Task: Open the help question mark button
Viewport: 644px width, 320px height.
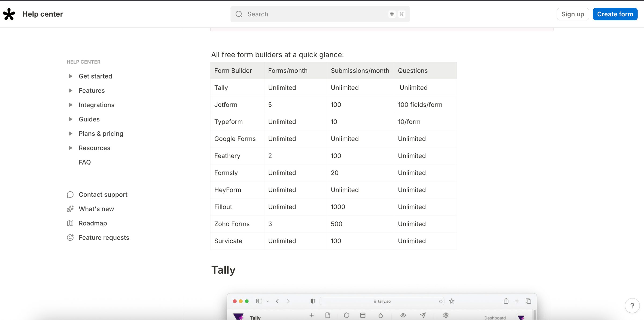Action: point(632,306)
